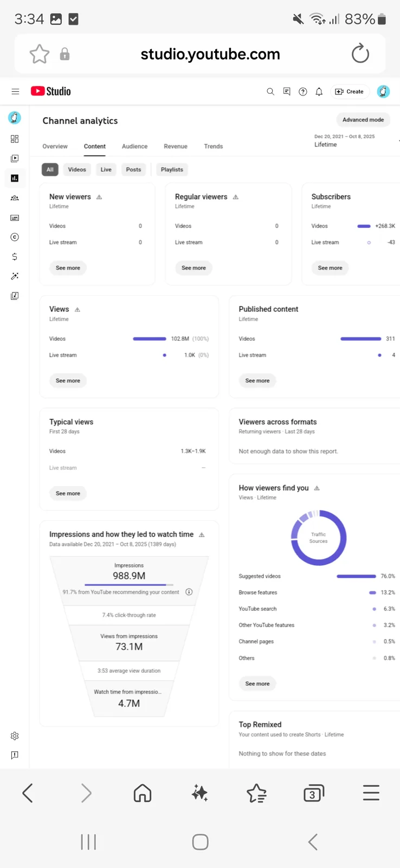Tap the browser back arrow

tap(28, 793)
